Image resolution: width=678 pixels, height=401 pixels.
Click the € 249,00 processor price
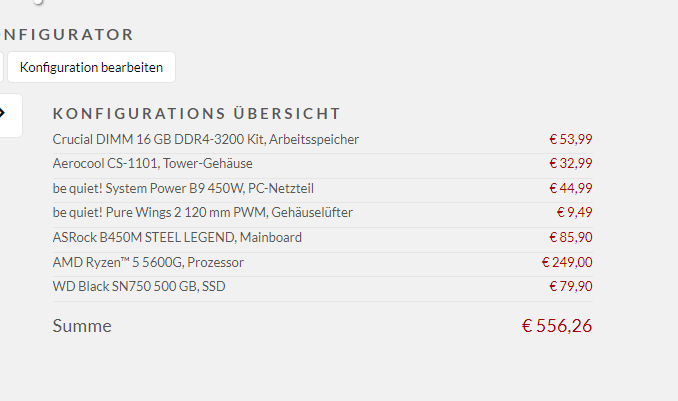click(x=567, y=262)
